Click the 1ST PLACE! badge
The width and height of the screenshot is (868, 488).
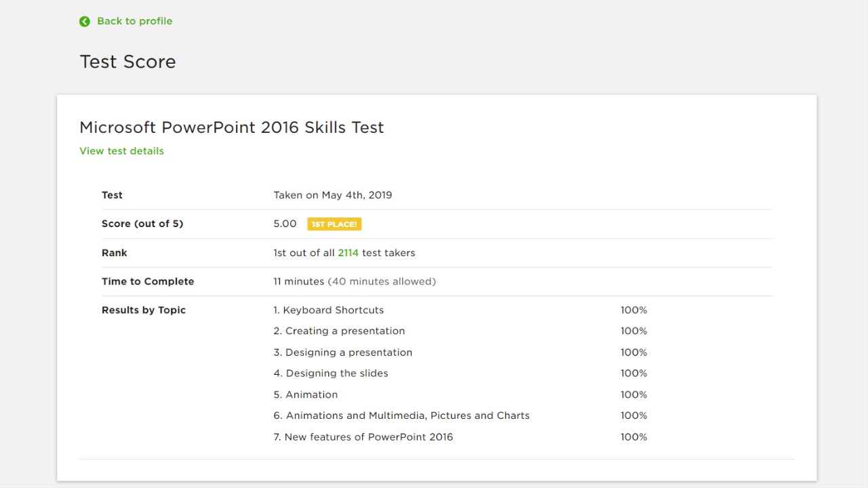pos(334,224)
